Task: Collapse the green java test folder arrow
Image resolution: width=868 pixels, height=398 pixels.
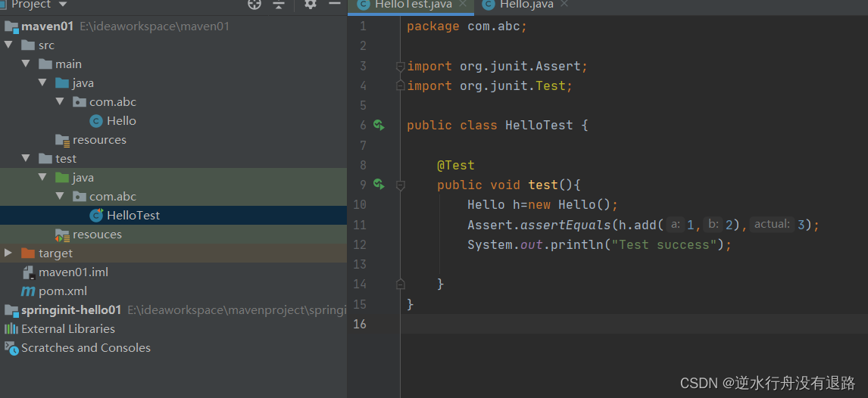Action: point(42,177)
